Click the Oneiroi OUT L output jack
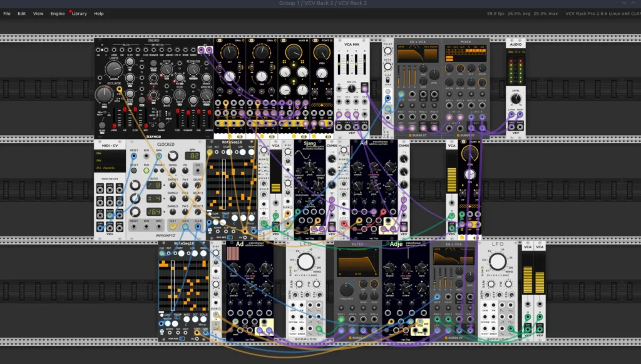 pyautogui.click(x=201, y=50)
